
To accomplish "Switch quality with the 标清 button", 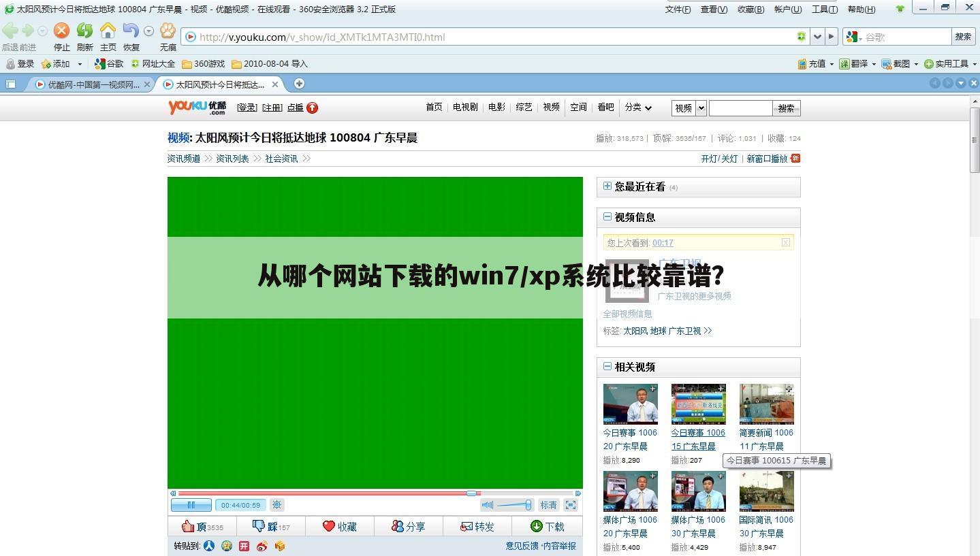I will click(548, 505).
